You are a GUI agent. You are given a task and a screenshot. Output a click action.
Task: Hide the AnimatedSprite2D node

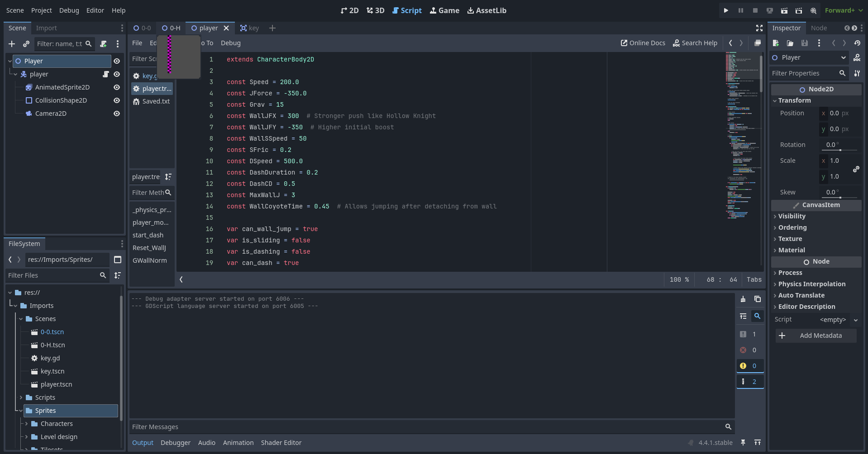117,87
